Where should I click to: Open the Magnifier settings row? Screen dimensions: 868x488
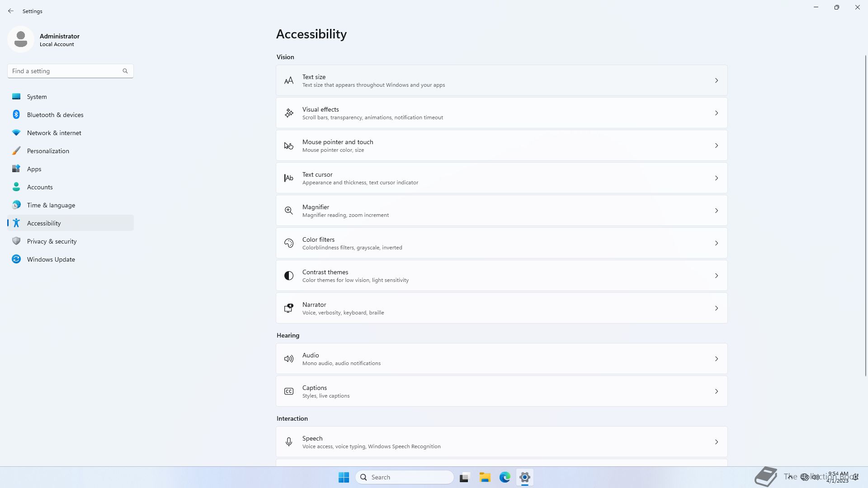[x=502, y=211]
